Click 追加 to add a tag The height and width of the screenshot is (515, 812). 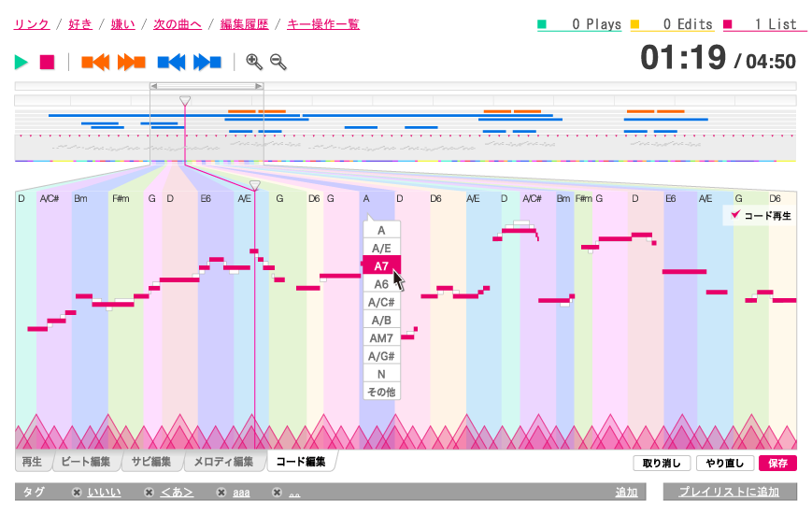click(626, 493)
